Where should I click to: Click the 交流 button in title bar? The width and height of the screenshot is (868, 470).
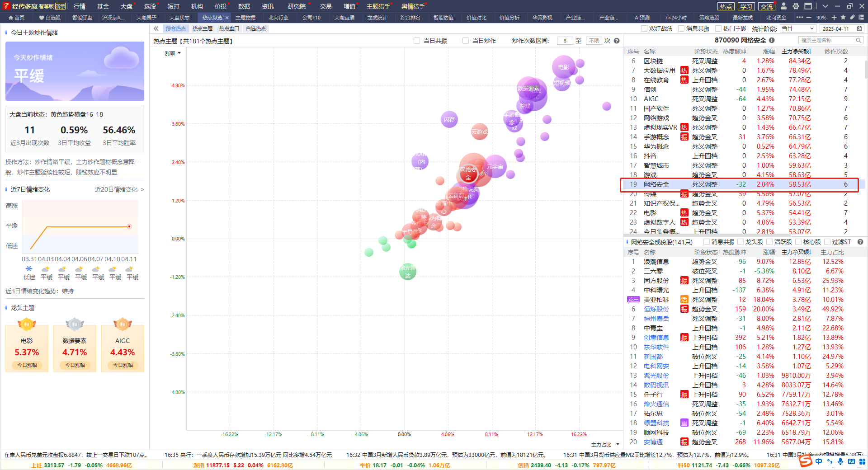(x=767, y=6)
